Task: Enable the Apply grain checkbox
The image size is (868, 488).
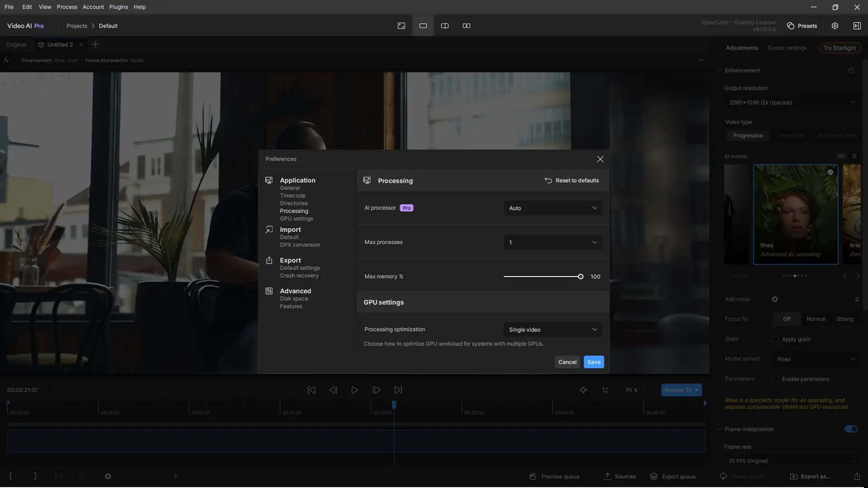Action: (x=775, y=339)
